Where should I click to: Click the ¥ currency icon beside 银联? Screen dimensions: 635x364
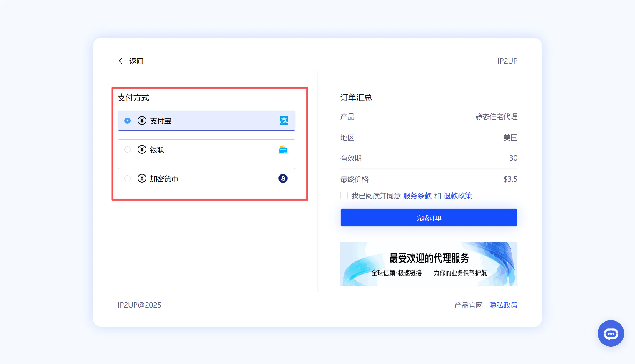[142, 149]
